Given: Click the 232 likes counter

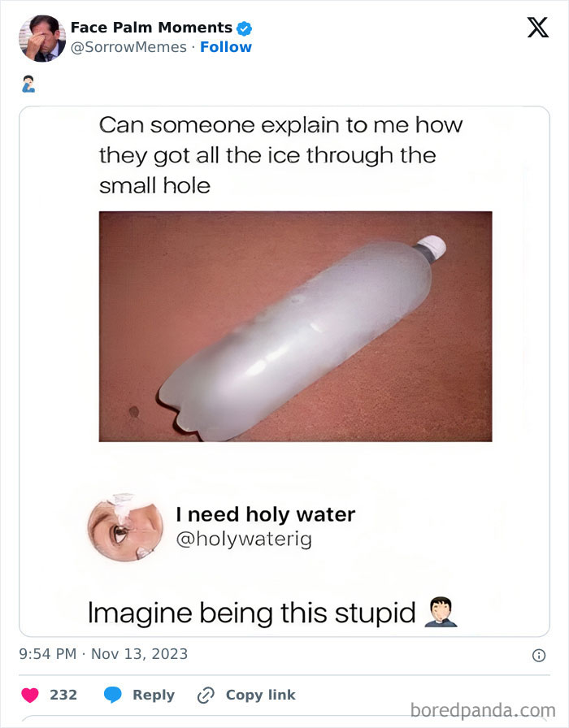Looking at the screenshot, I should [63, 695].
